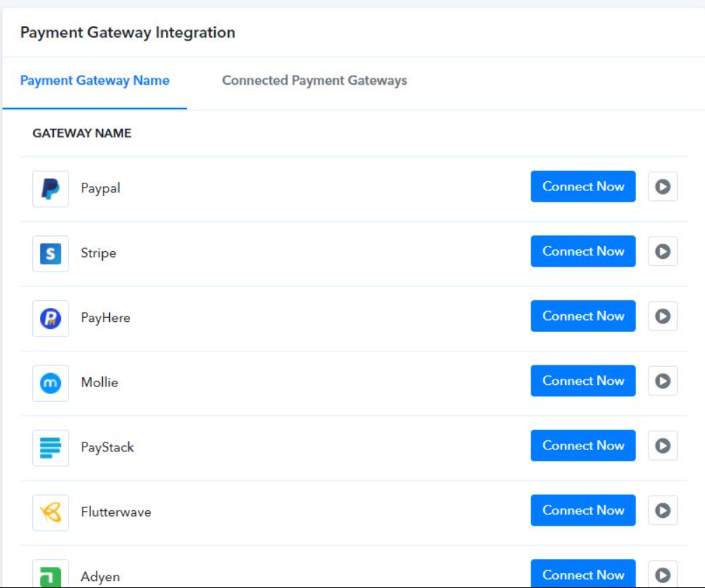Open the Connected Payment Gateways tab
The image size is (705, 588).
coord(314,80)
